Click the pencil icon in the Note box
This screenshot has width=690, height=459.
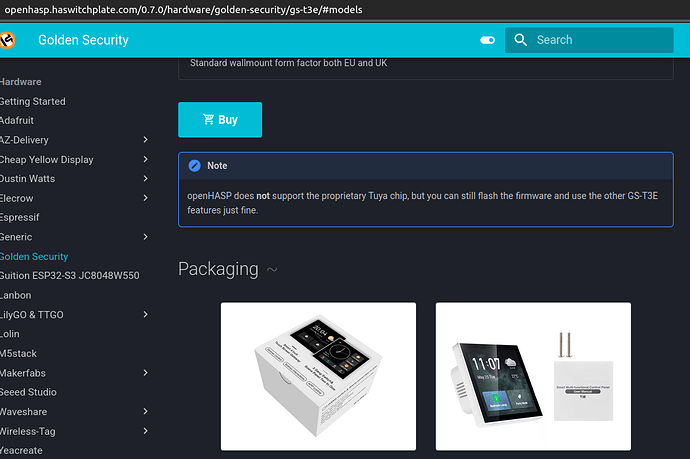[x=194, y=166]
